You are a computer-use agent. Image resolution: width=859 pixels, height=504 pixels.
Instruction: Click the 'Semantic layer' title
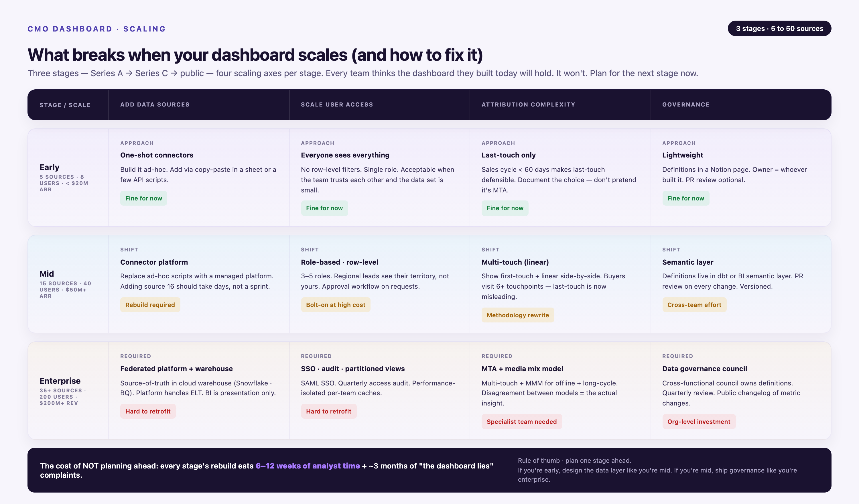pos(687,262)
